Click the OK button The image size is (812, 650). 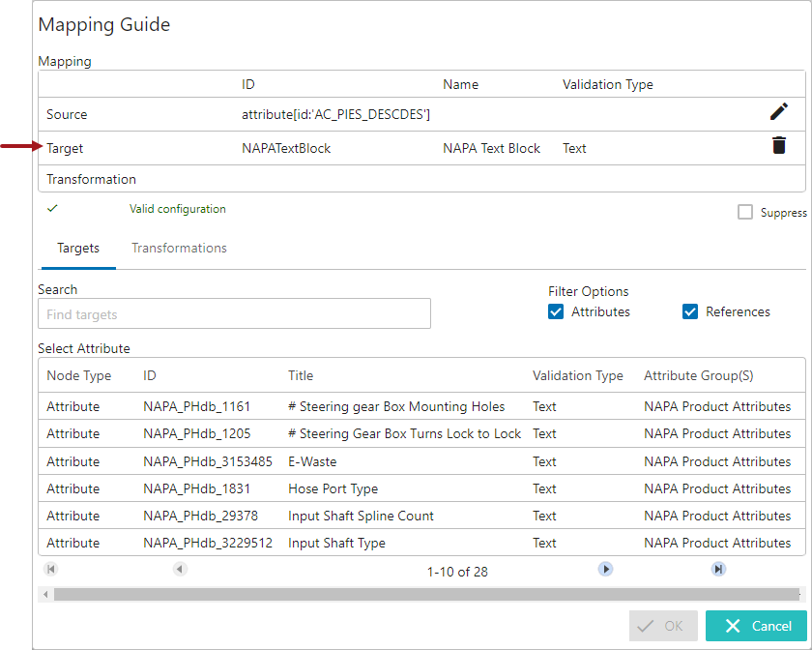(663, 626)
